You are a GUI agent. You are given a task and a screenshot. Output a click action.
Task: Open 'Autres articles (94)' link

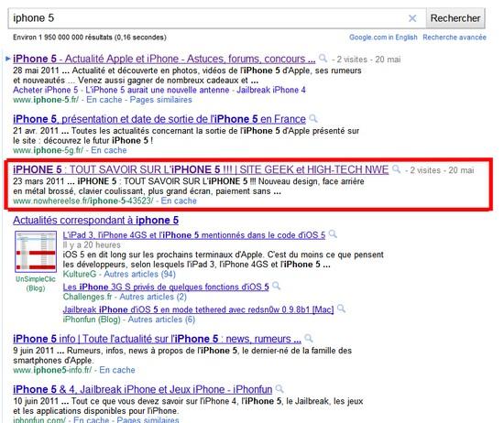click(139, 275)
